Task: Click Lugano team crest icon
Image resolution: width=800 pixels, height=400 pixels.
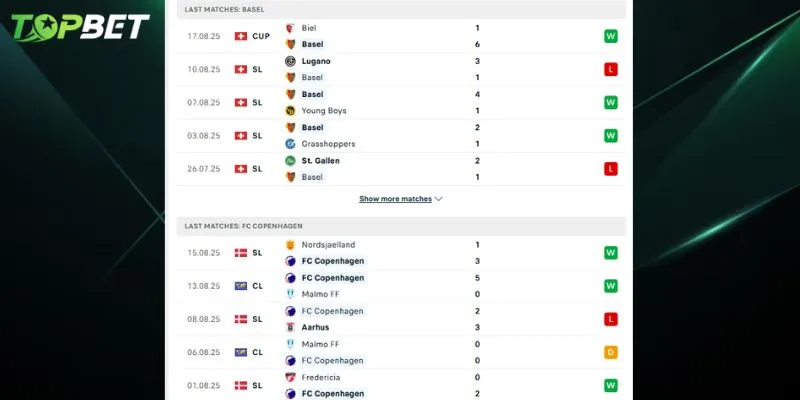Action: (290, 61)
